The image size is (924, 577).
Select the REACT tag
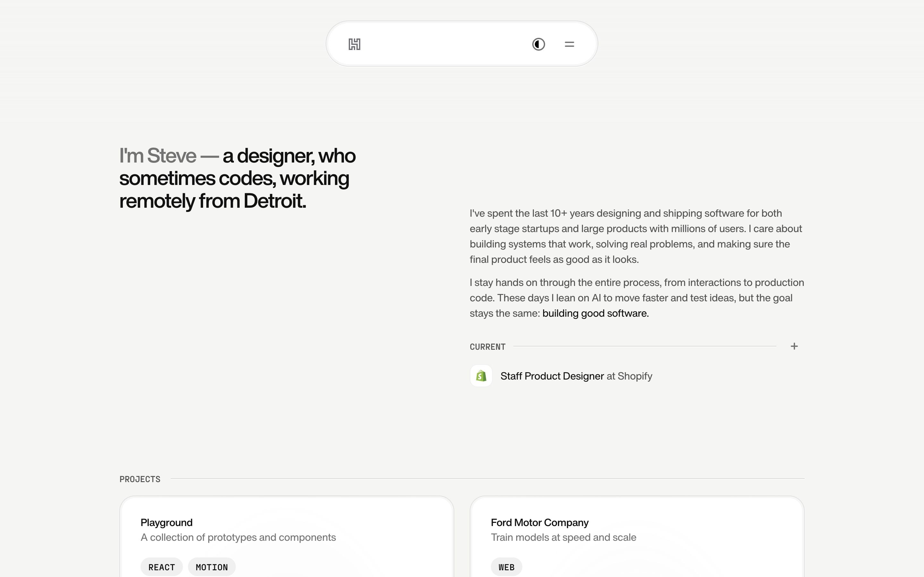click(161, 567)
